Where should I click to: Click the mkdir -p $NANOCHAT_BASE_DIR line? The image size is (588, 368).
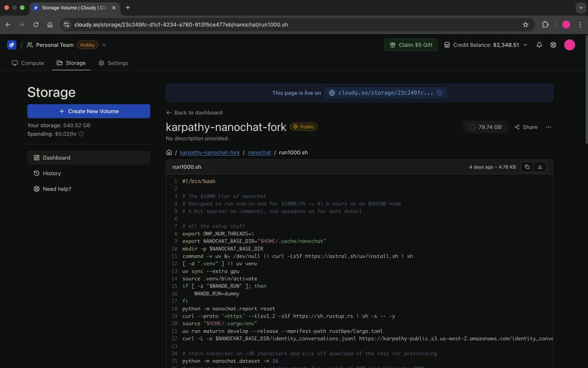(223, 249)
